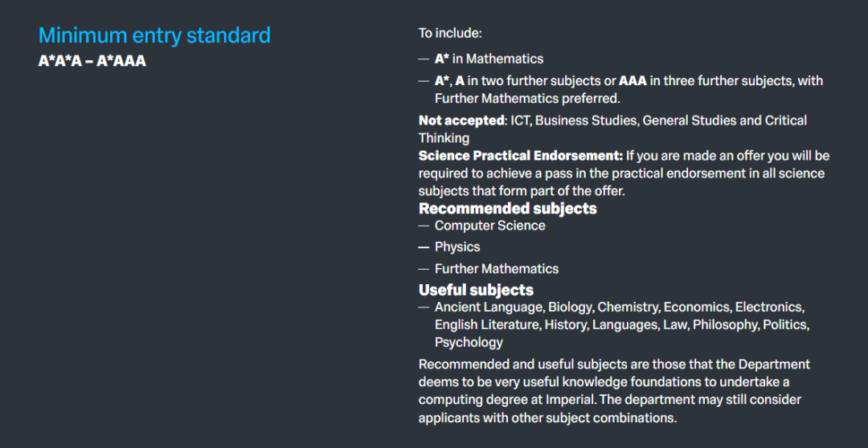The width and height of the screenshot is (868, 448).
Task: Click the 'Minimum entry standard' heading
Action: point(154,35)
